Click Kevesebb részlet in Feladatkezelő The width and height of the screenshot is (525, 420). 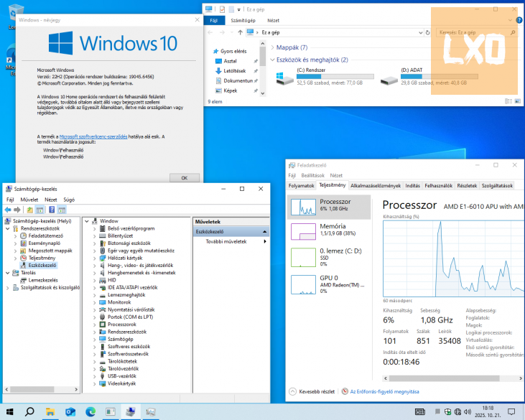click(312, 391)
